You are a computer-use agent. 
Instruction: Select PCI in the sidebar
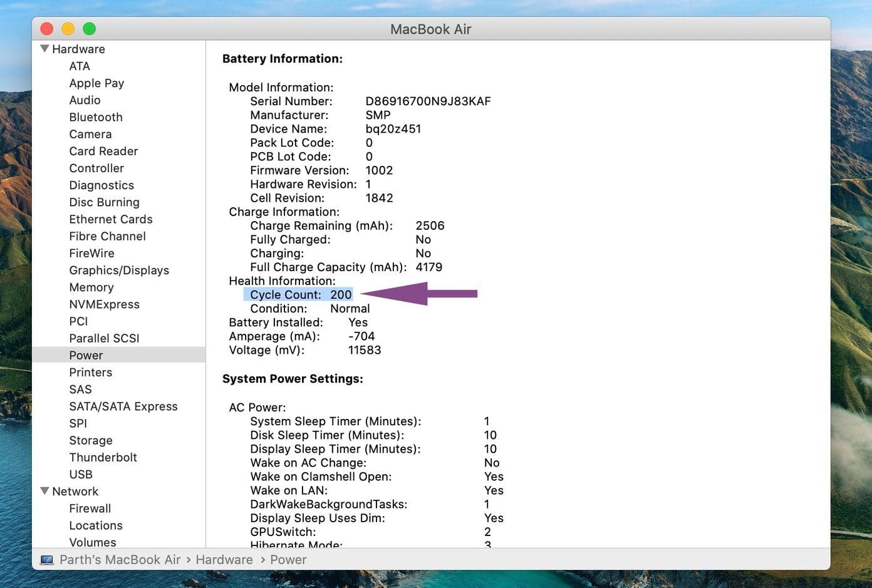[78, 321]
